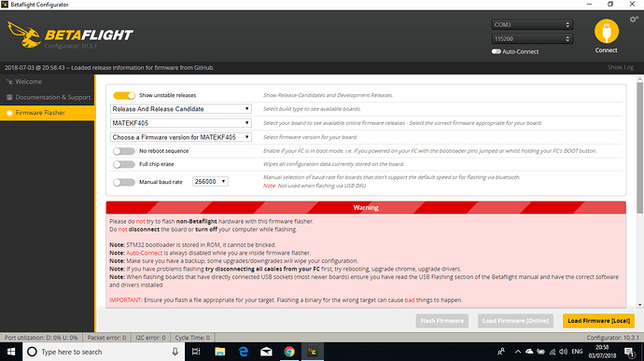Open the MATEKF405 board dropdown
This screenshot has height=361, width=644.
(x=181, y=123)
